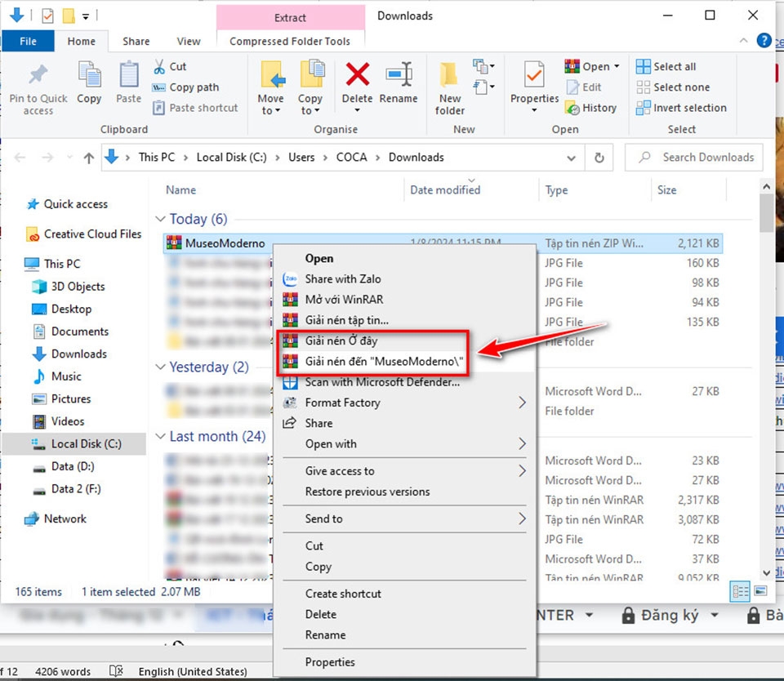Click Copy path in Clipboard group
784x681 pixels.
[186, 87]
